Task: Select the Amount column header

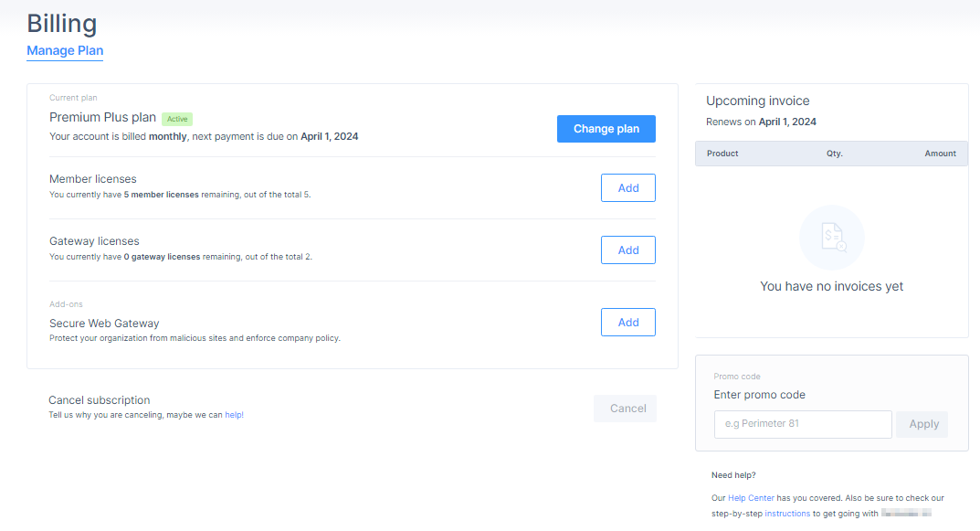Action: pos(940,154)
